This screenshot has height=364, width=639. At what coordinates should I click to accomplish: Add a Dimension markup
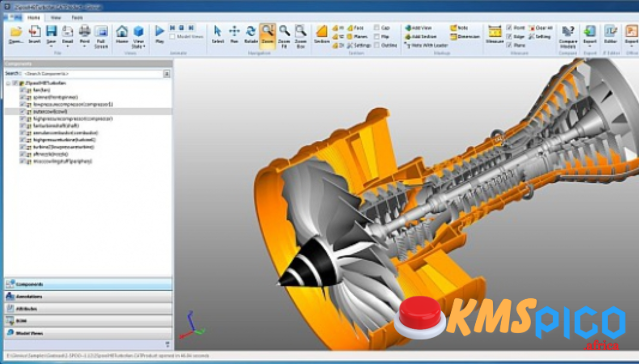click(x=464, y=36)
